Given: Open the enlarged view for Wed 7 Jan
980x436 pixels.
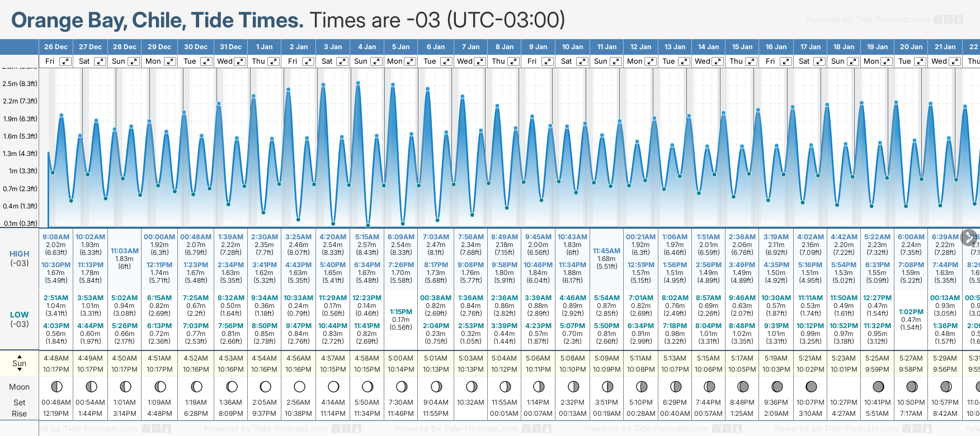Looking at the screenshot, I should click(480, 61).
